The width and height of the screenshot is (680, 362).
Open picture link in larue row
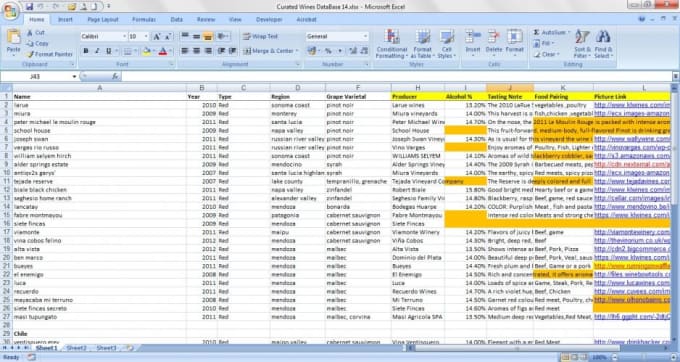pyautogui.click(x=632, y=105)
